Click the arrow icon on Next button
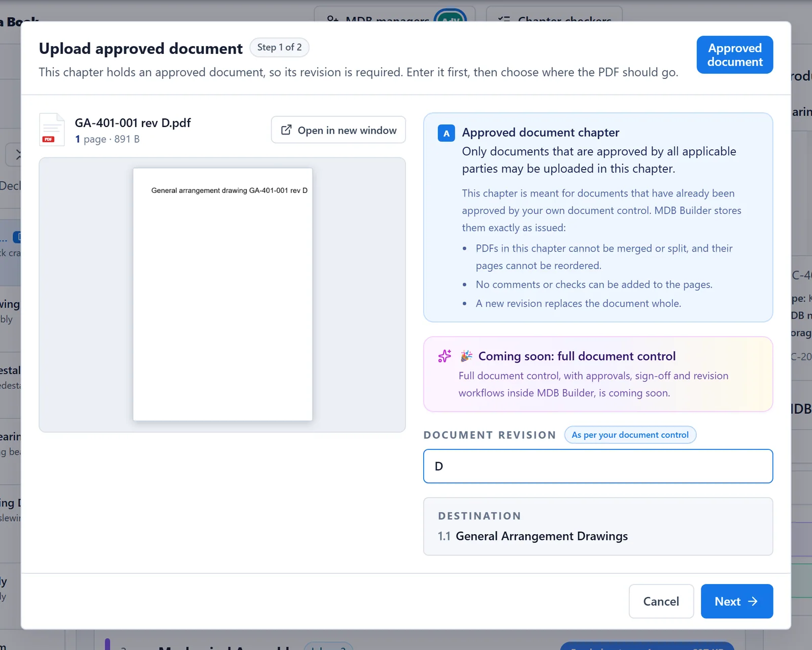 click(753, 601)
